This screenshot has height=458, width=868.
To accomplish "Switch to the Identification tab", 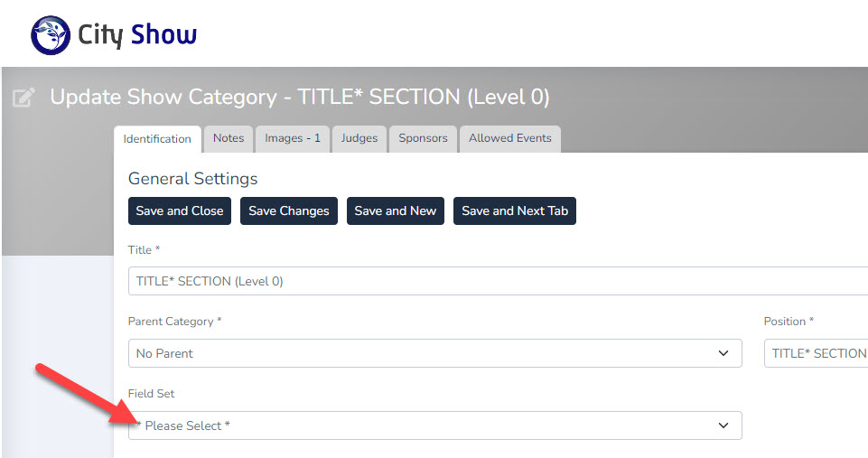I will coord(157,139).
